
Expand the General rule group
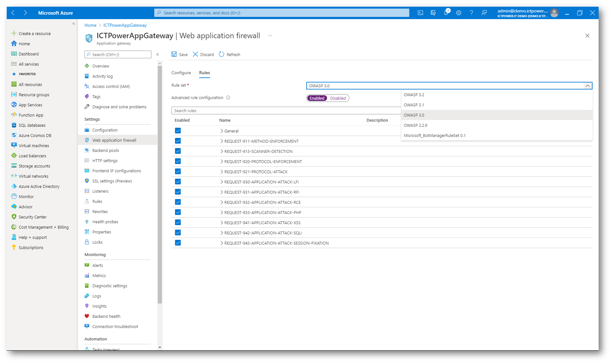(221, 131)
